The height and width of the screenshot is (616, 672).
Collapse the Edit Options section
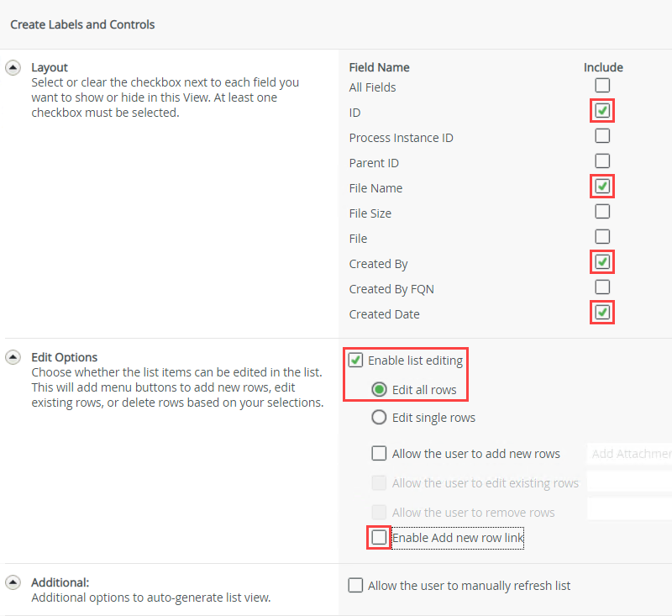pyautogui.click(x=13, y=357)
